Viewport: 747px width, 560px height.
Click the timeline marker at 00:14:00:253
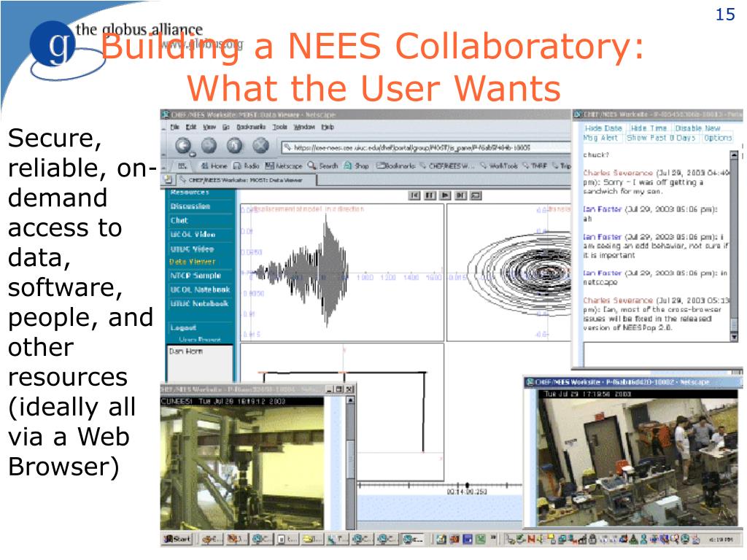click(467, 485)
